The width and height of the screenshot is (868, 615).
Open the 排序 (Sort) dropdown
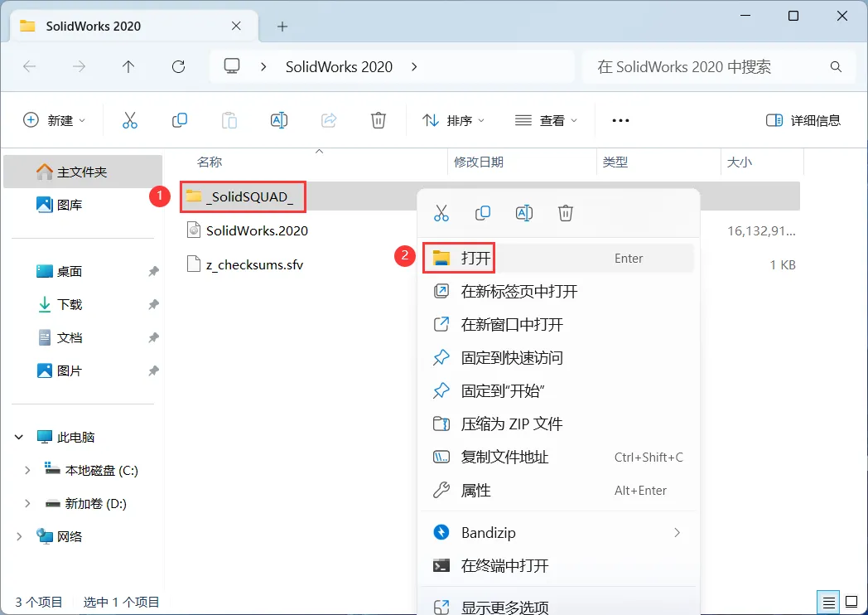453,120
